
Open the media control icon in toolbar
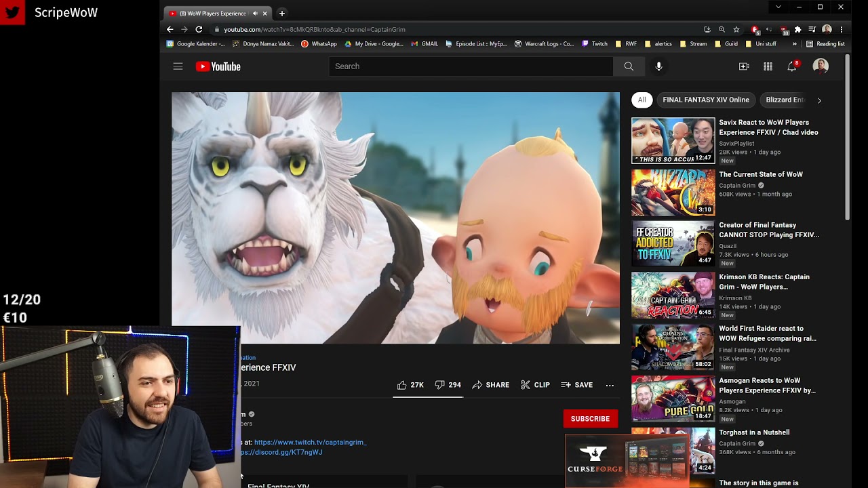tap(812, 29)
